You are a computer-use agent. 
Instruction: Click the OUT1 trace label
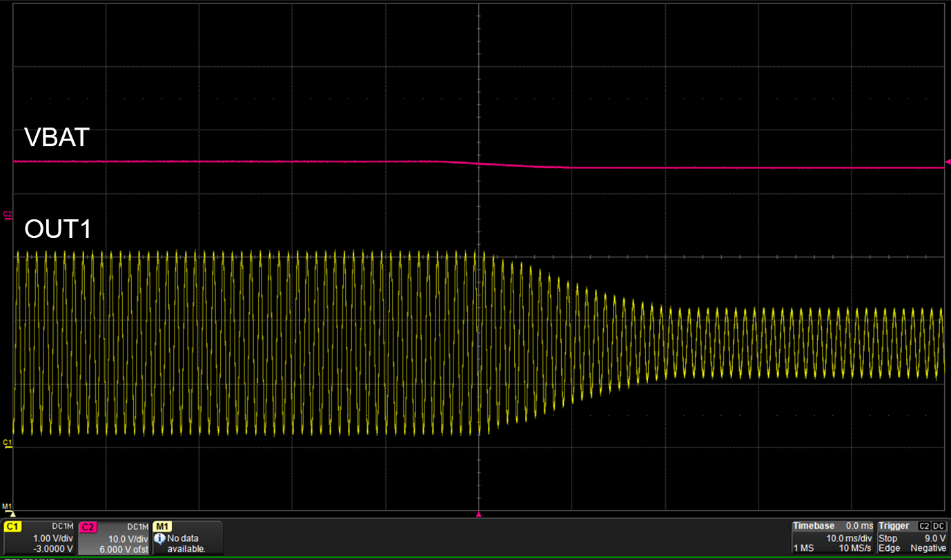pyautogui.click(x=58, y=229)
